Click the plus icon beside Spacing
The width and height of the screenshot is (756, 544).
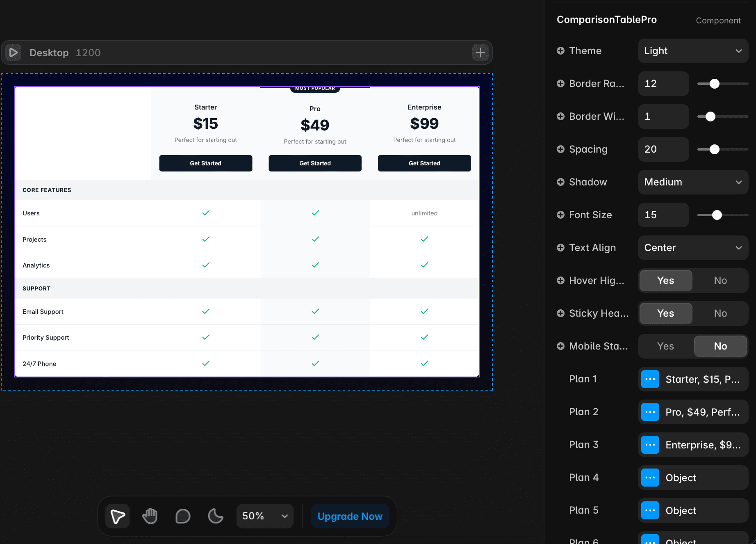(x=560, y=149)
